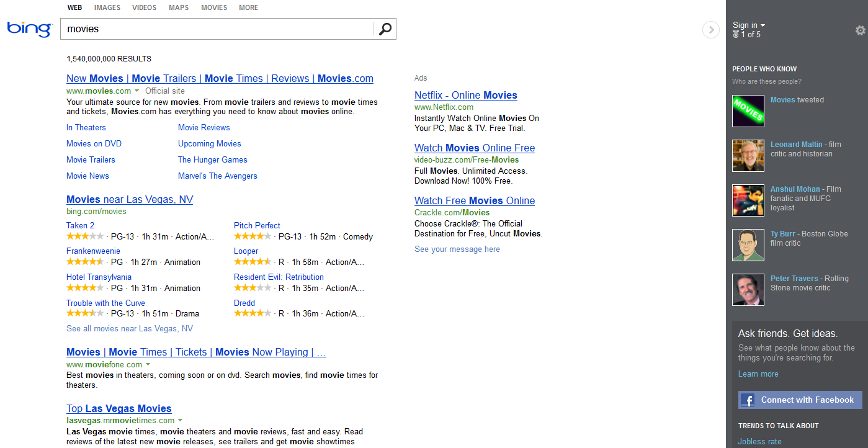This screenshot has height=448, width=868.
Task: Open the Jobless rate trend
Action: tap(759, 442)
